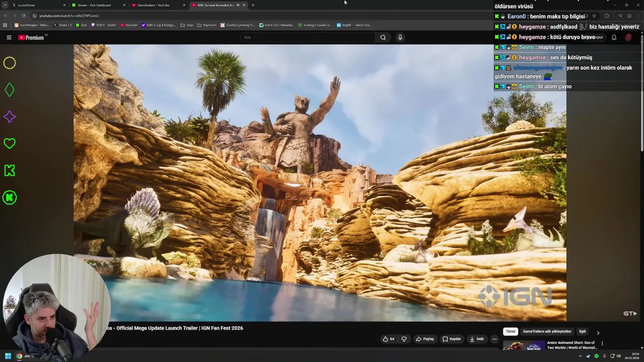This screenshot has height=362, width=644.
Task: Go forward with the browser forward arrow
Action: 14,16
